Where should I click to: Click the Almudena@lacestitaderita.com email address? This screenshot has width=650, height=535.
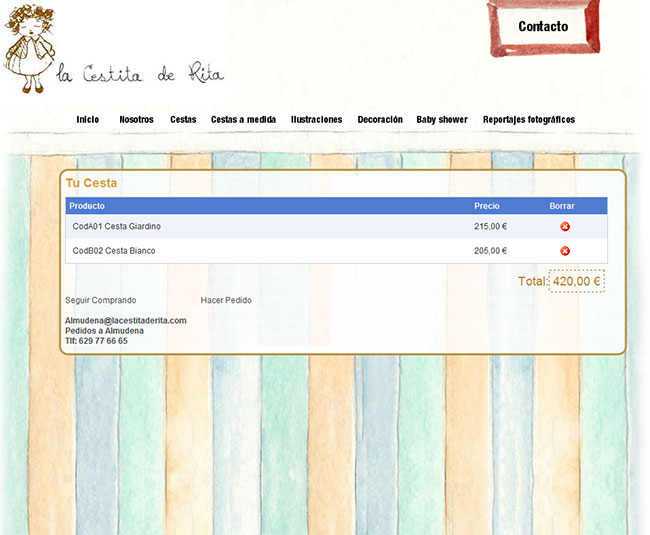[126, 320]
